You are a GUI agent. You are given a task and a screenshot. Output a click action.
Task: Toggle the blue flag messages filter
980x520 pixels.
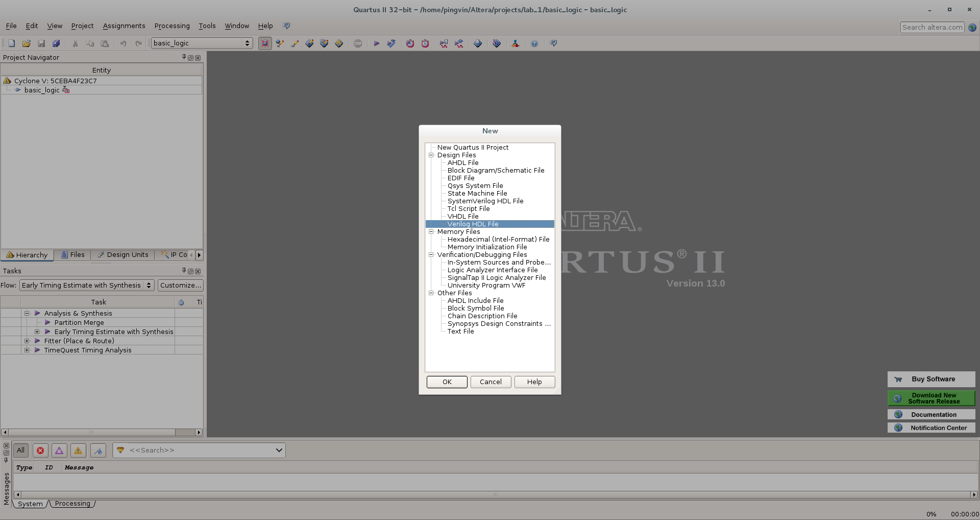98,450
